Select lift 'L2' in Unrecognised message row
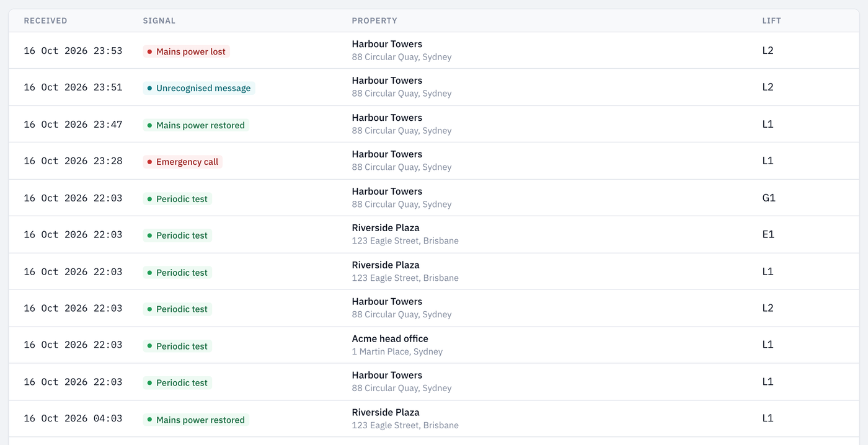Viewport: 868px width, 445px height. click(x=768, y=87)
